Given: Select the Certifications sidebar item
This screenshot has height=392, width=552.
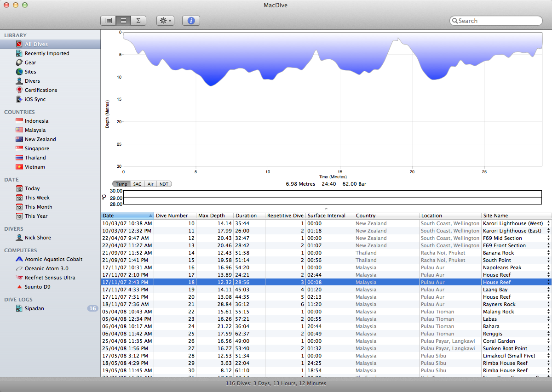Looking at the screenshot, I should 41,90.
